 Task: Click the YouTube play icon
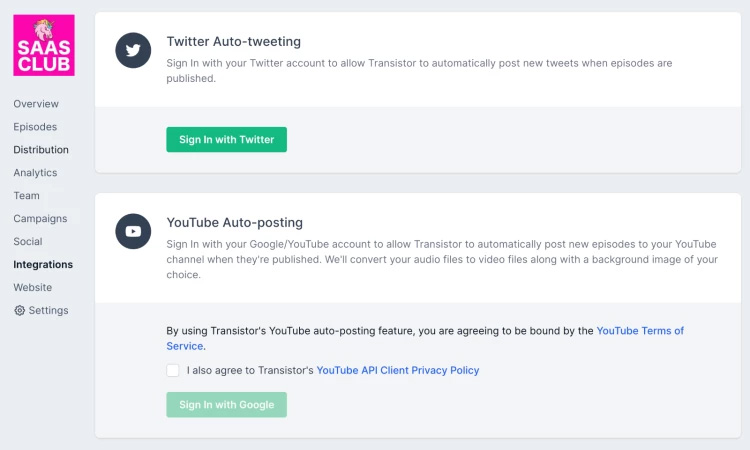(x=133, y=231)
